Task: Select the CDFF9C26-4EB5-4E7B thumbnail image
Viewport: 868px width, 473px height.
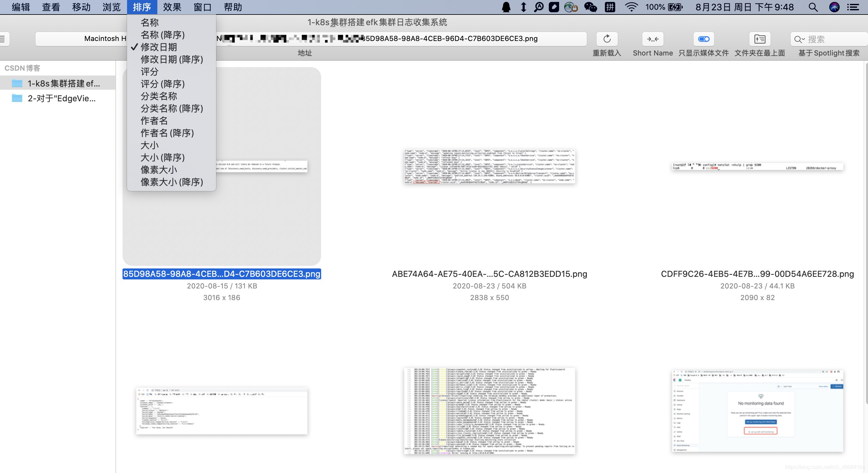Action: pyautogui.click(x=757, y=166)
